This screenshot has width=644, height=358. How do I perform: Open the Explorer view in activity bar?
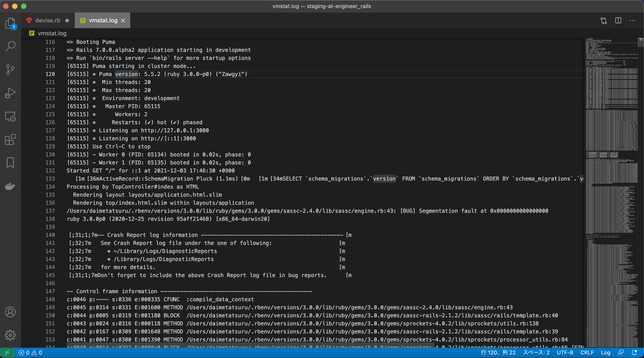pos(10,23)
